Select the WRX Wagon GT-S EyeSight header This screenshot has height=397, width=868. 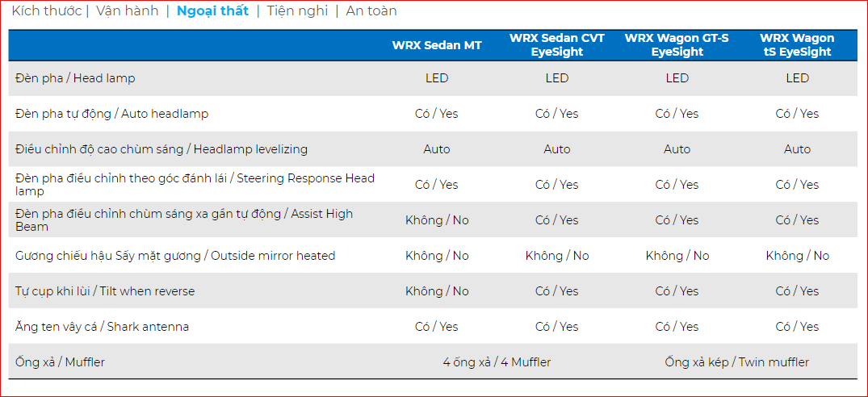[677, 45]
